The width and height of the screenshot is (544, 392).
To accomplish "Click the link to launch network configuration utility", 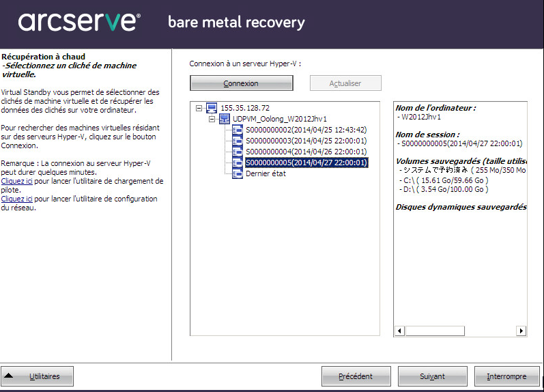I will pos(16,199).
